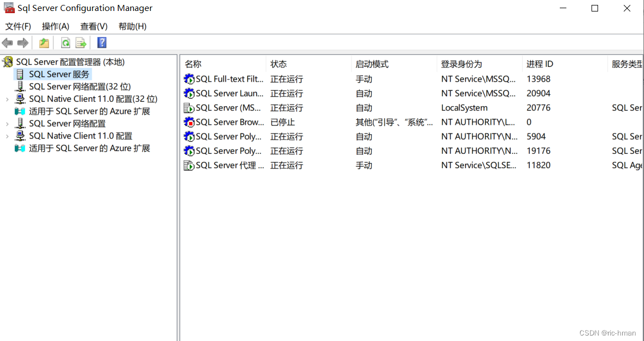
Task: Click the show/hide console tree folder icon
Action: coord(43,42)
